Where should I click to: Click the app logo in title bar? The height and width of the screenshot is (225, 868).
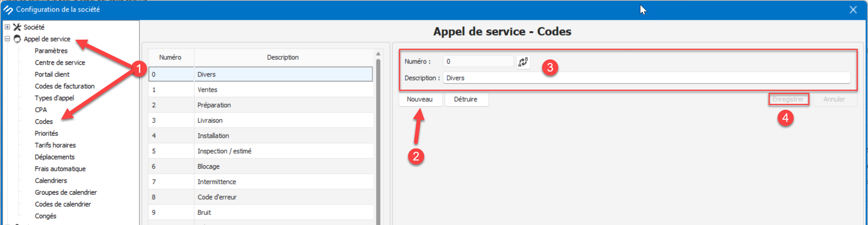[8, 9]
